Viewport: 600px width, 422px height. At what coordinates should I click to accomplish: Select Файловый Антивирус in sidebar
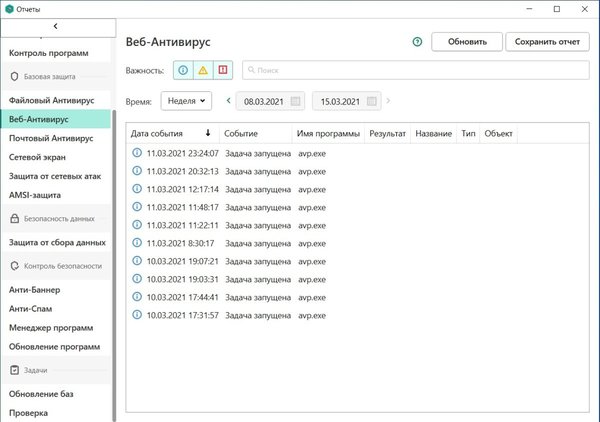coord(51,101)
